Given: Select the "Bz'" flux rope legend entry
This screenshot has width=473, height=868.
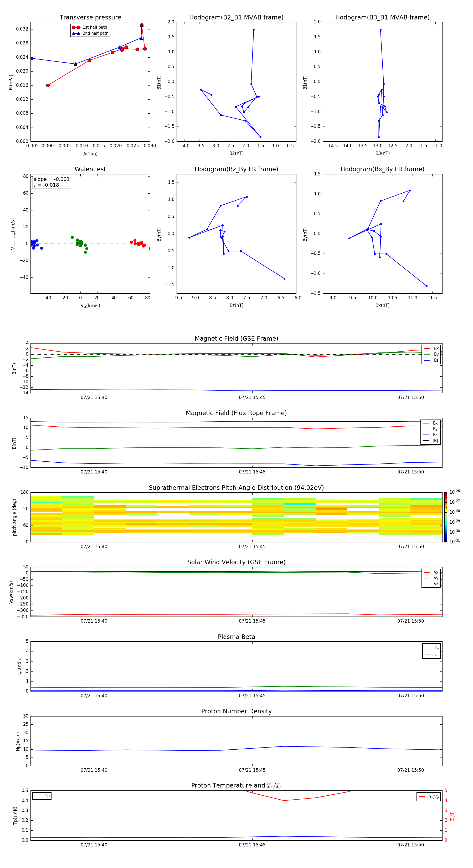Looking at the screenshot, I should click(431, 435).
